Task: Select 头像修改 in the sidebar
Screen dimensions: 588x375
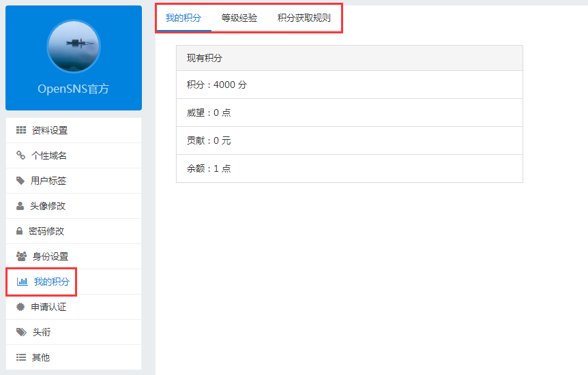Action: (x=74, y=206)
